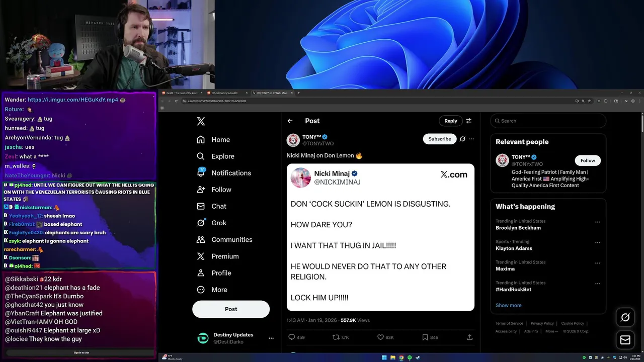644x362 pixels.
Task: Click the white Post button
Action: click(231, 309)
